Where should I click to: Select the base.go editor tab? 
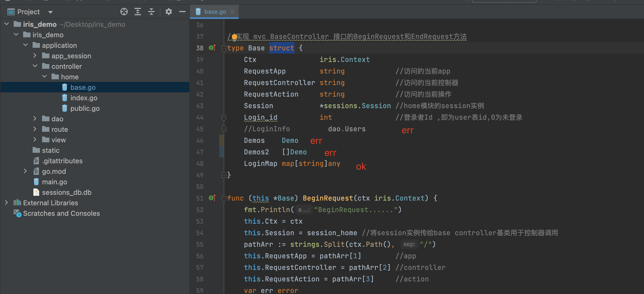[x=215, y=12]
